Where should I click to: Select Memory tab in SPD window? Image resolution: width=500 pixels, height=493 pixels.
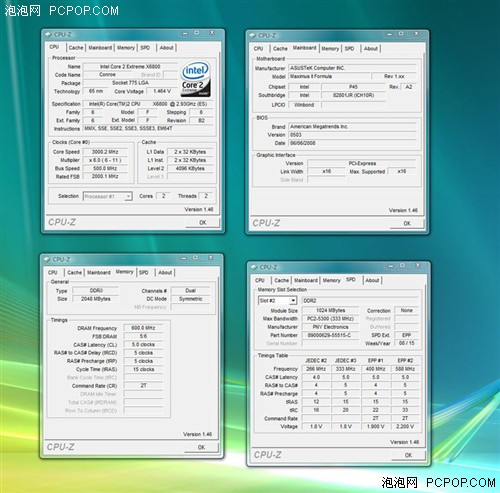331,281
